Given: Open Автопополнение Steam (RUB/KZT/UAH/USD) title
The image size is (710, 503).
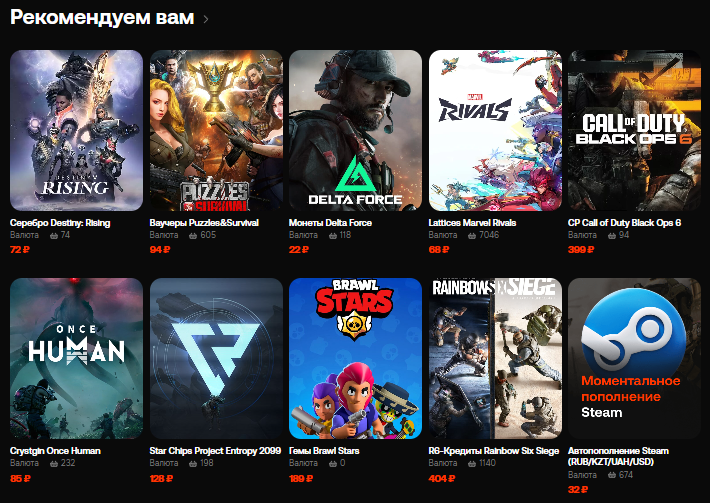Looking at the screenshot, I should point(618,456).
